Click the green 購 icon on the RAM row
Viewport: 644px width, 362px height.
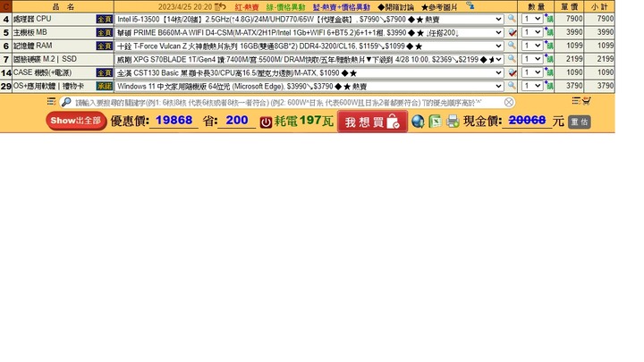(x=548, y=46)
